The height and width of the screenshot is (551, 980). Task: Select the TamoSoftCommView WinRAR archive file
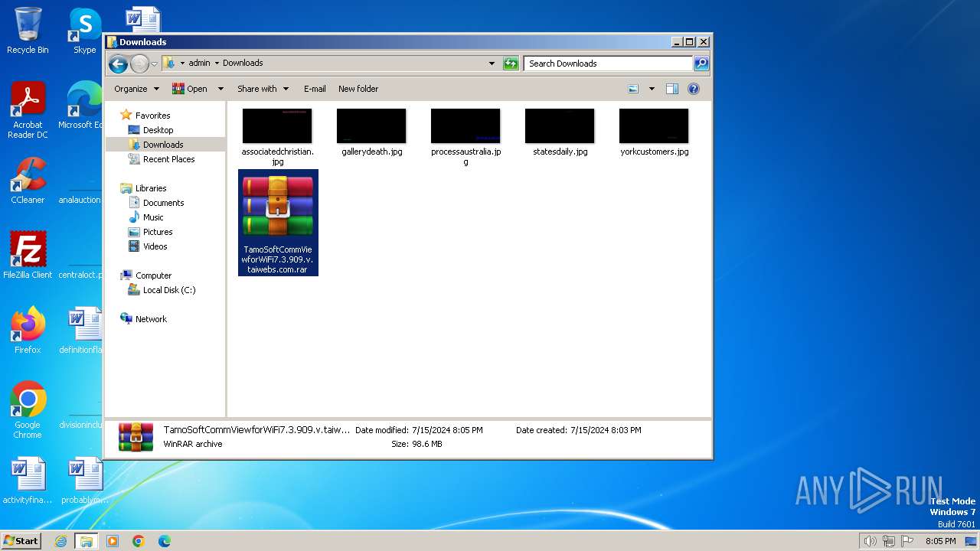(278, 223)
